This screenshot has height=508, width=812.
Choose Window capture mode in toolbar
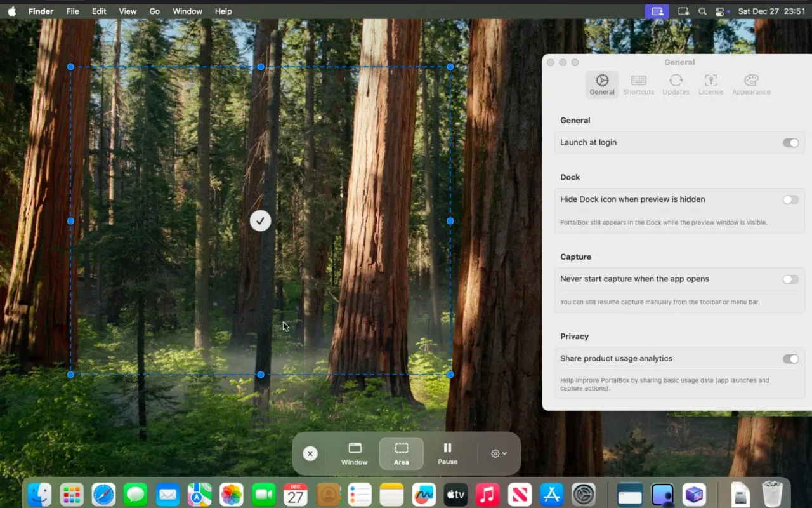pos(355,453)
